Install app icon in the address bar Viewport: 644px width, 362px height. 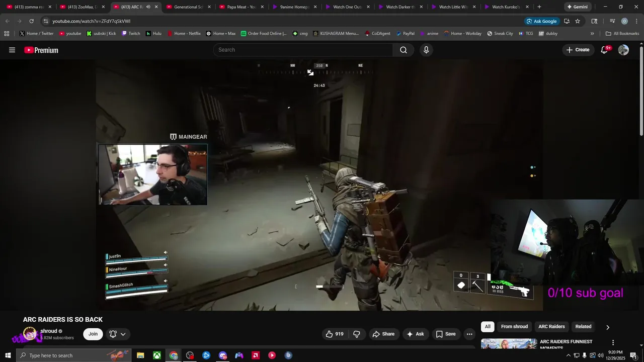coord(567,21)
